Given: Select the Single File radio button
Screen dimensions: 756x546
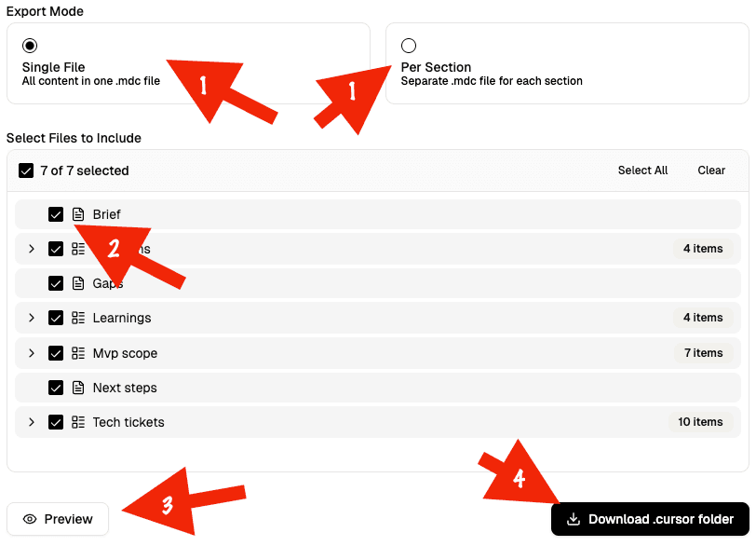Looking at the screenshot, I should coord(30,45).
